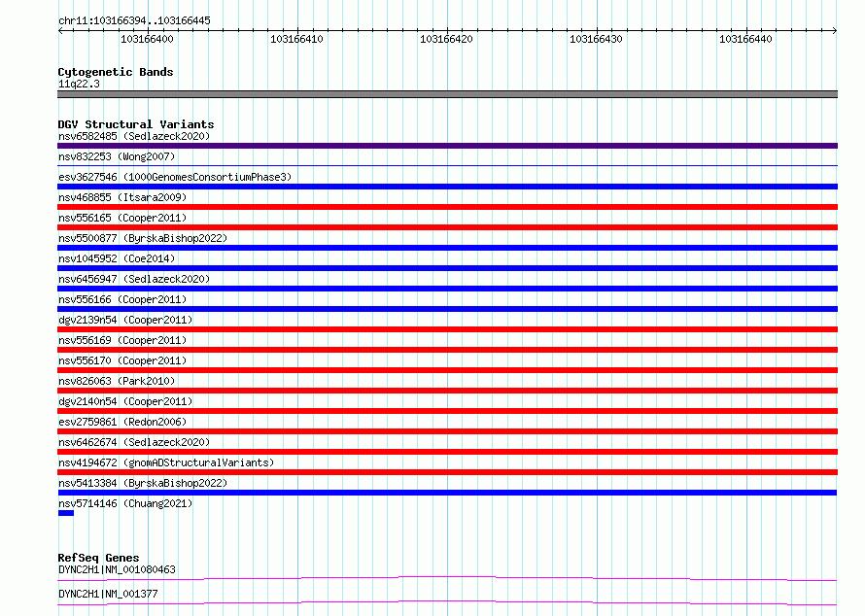
Task: Click the nsv6582485 (Sedlazeck2020) variant label
Action: tap(134, 136)
